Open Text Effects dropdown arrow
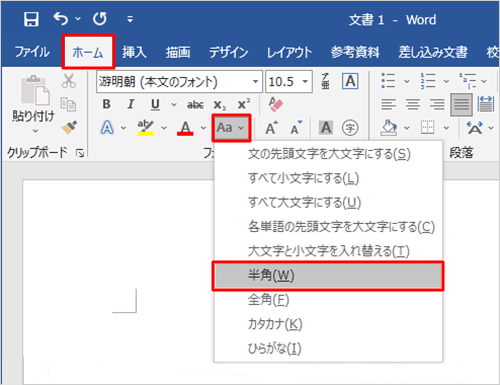Screen dimensions: 500x385 (x=124, y=128)
